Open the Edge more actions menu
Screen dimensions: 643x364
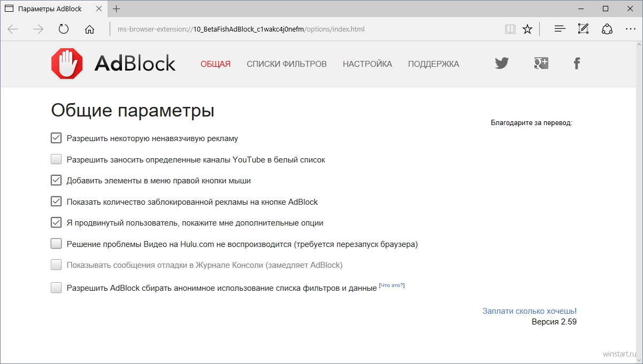click(x=630, y=29)
